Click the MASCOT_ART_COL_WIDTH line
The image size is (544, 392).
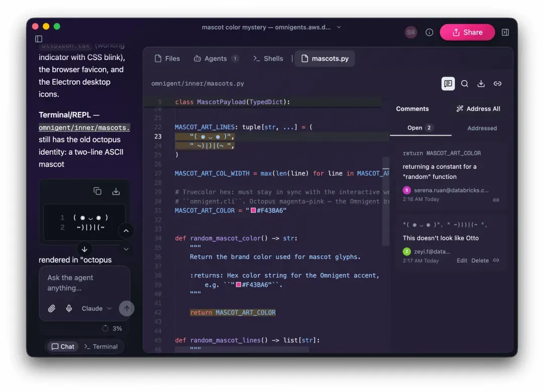click(282, 173)
